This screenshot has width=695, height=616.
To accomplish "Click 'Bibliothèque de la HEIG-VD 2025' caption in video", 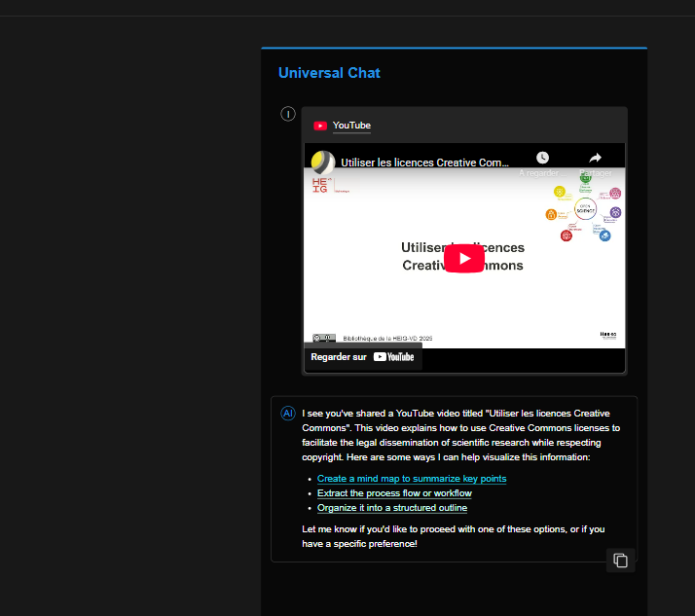I will click(387, 339).
